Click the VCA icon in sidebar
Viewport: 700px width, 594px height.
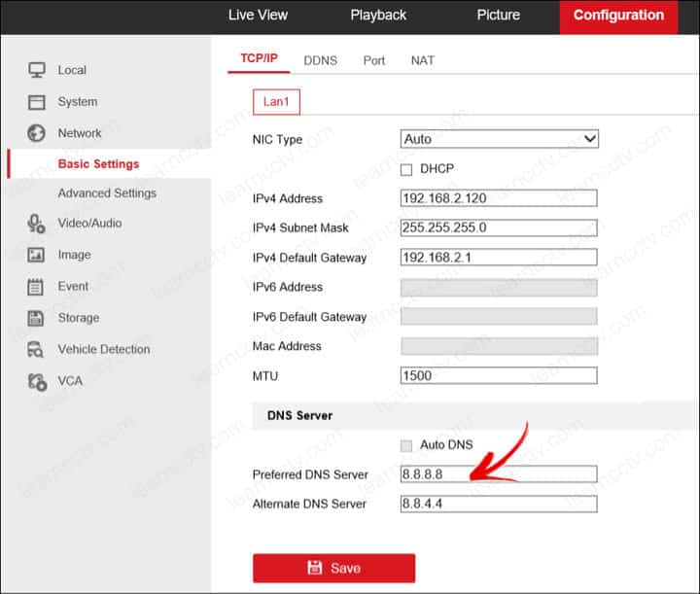tap(37, 381)
